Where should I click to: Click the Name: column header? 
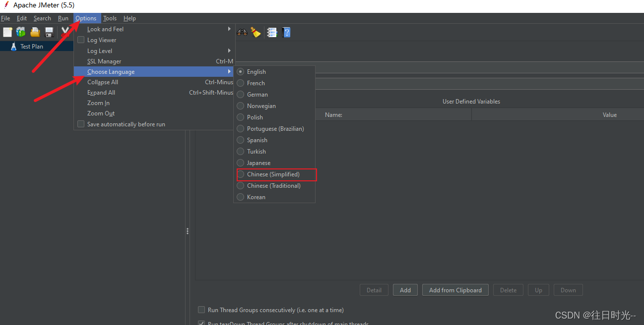point(333,114)
